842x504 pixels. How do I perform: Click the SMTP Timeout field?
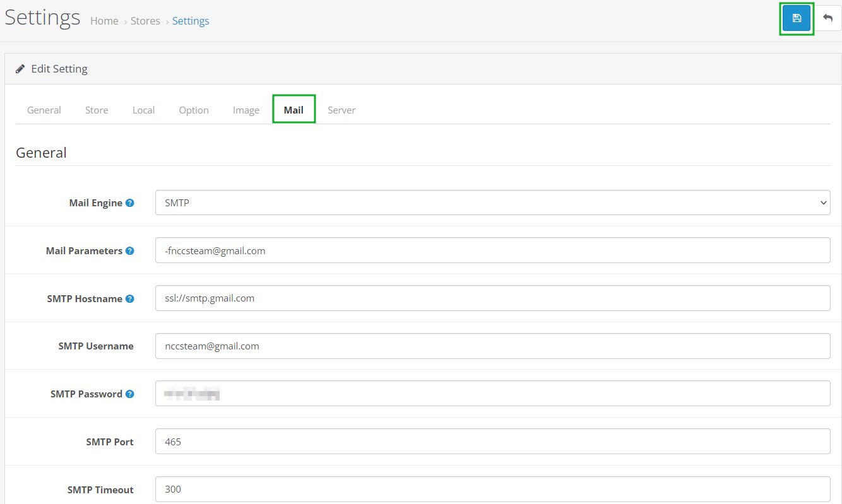[492, 489]
